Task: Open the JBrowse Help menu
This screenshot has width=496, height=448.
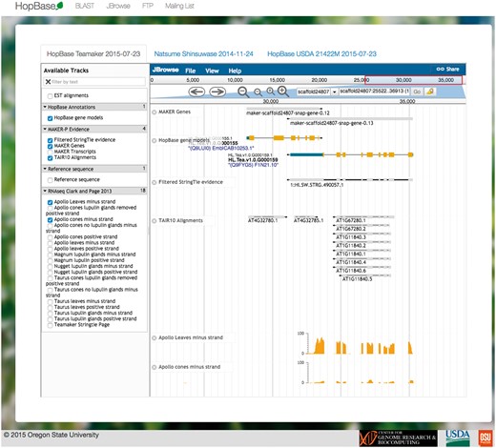Action: (235, 71)
